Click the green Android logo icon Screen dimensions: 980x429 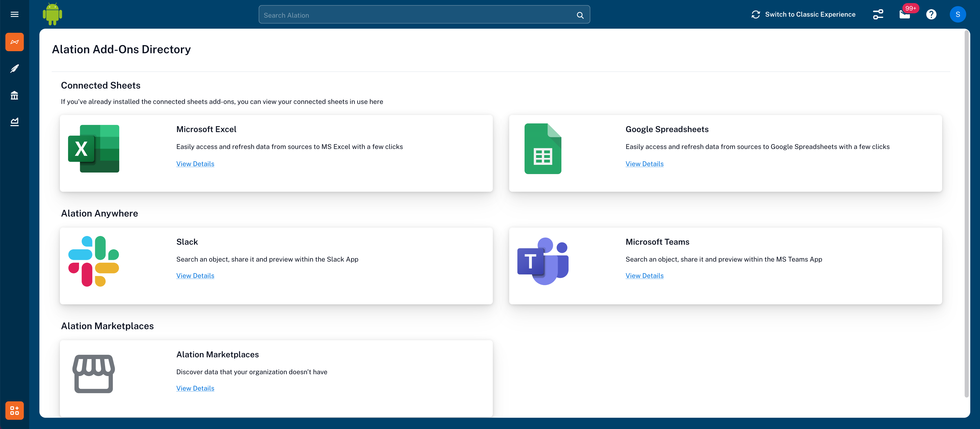[52, 15]
